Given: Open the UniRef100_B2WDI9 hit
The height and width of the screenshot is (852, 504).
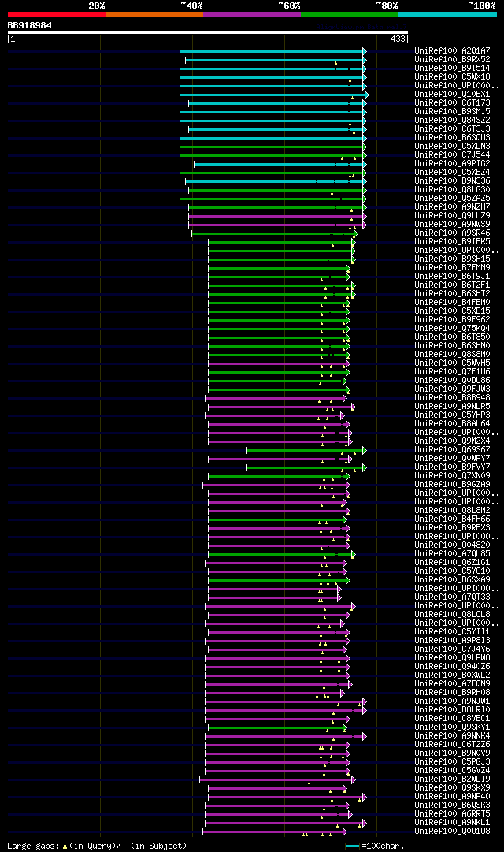Looking at the screenshot, I should click(452, 779).
